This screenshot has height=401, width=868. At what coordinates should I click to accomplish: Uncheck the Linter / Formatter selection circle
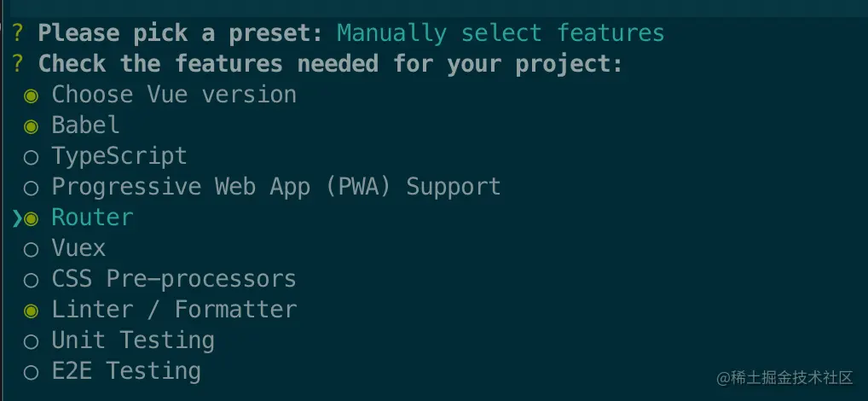(31, 311)
